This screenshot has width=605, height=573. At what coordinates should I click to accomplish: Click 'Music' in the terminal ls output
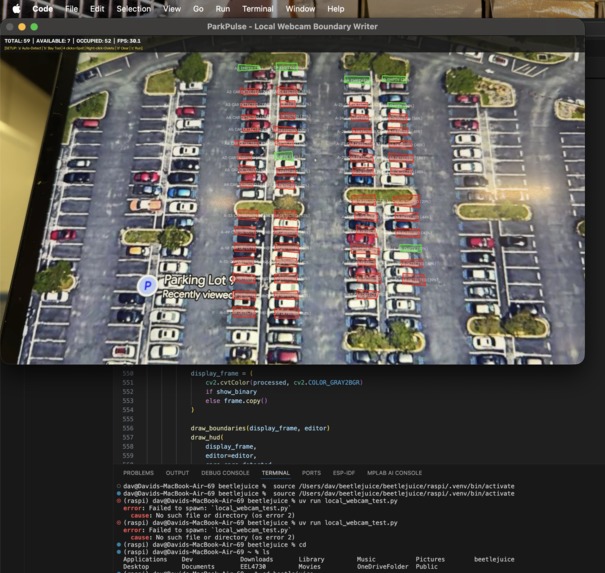pyautogui.click(x=366, y=559)
